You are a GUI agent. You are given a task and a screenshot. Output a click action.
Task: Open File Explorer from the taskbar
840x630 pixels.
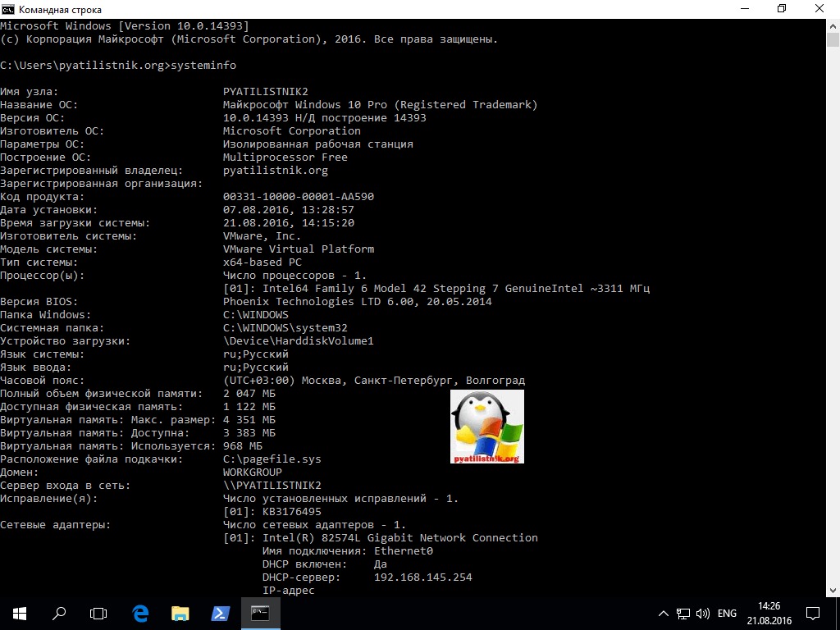[180, 613]
